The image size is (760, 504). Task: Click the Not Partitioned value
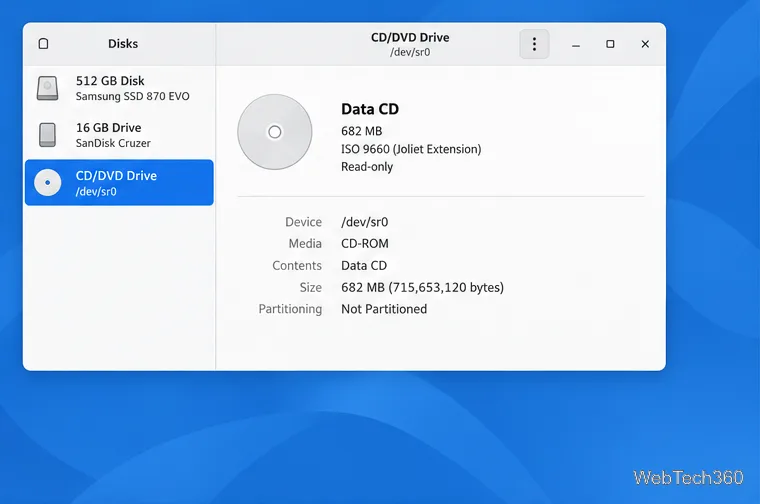point(384,309)
